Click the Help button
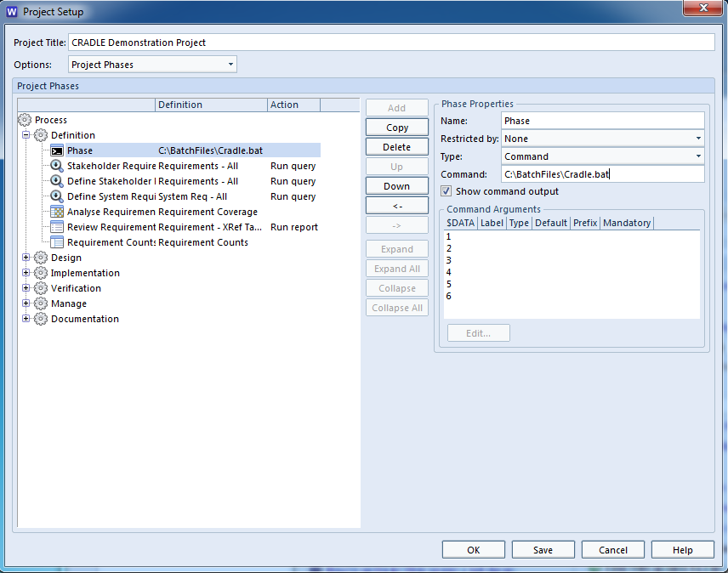728x573 pixels. click(x=682, y=550)
